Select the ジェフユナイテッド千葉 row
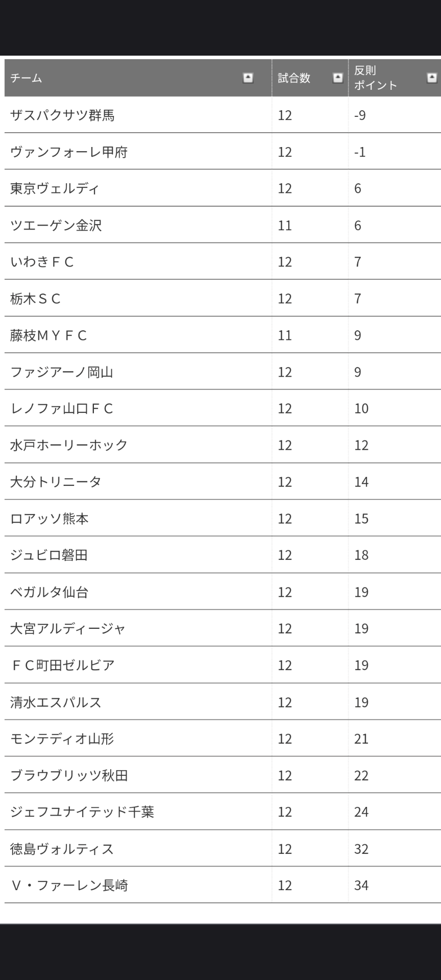The image size is (441, 980). coord(223,812)
